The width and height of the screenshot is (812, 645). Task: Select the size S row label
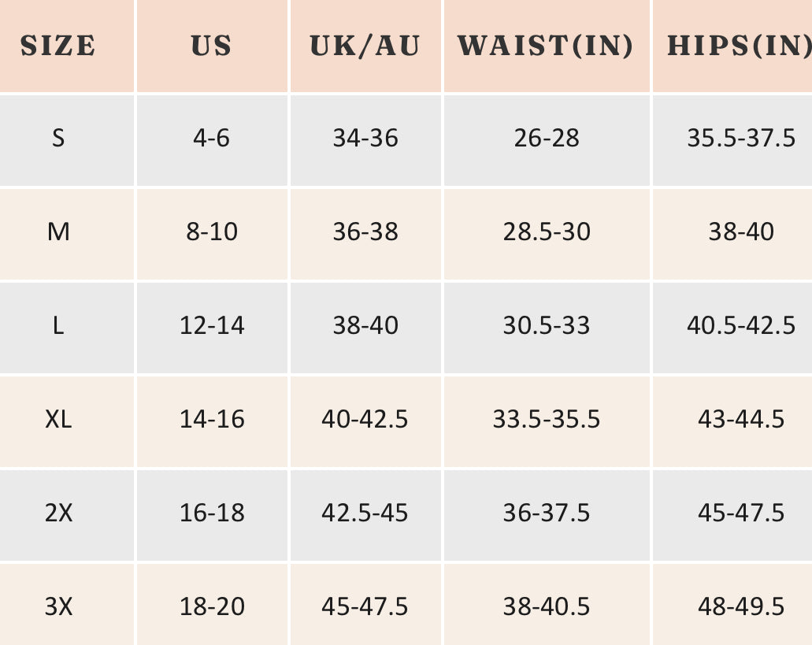[58, 139]
